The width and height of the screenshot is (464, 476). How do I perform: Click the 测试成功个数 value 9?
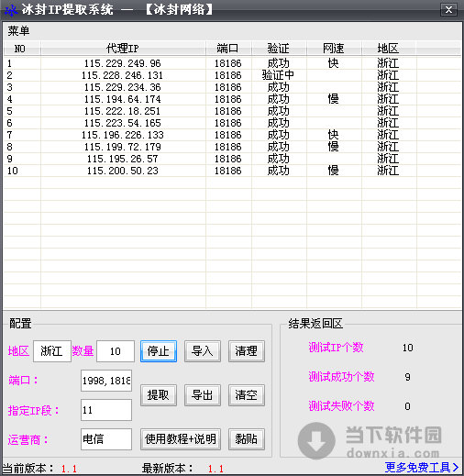click(407, 377)
